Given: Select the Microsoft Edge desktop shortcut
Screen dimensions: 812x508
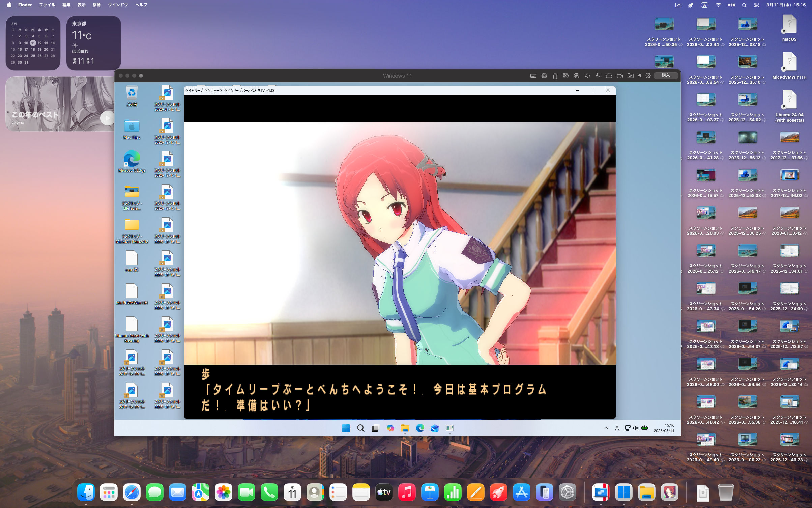Looking at the screenshot, I should point(132,162).
